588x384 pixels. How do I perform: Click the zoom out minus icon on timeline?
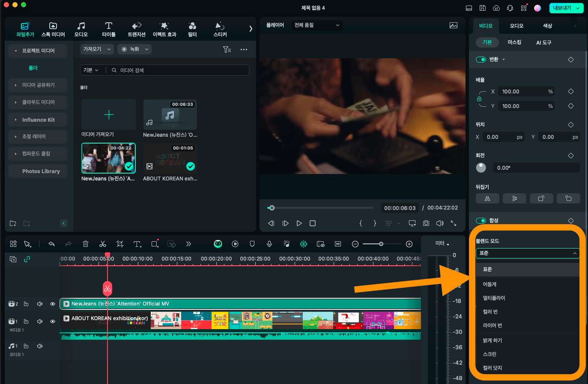click(x=355, y=244)
